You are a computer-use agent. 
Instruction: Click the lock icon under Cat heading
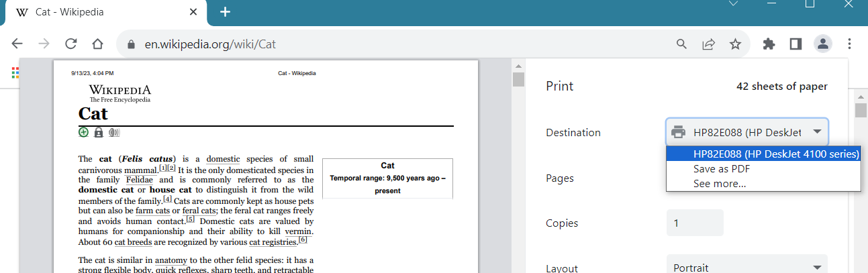tap(99, 132)
